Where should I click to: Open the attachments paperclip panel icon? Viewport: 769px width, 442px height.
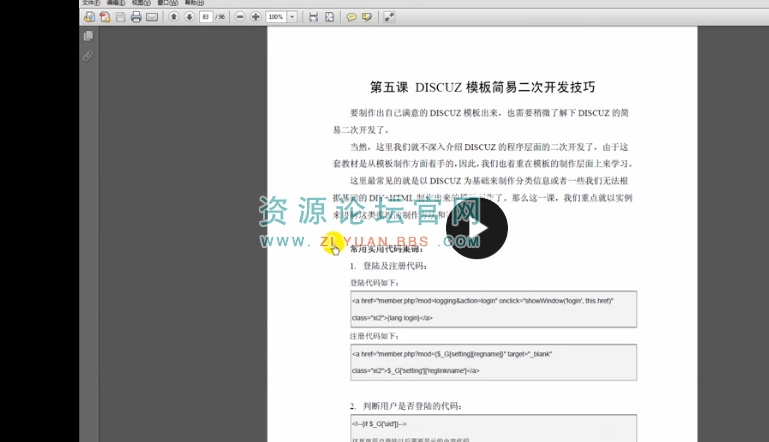(88, 56)
